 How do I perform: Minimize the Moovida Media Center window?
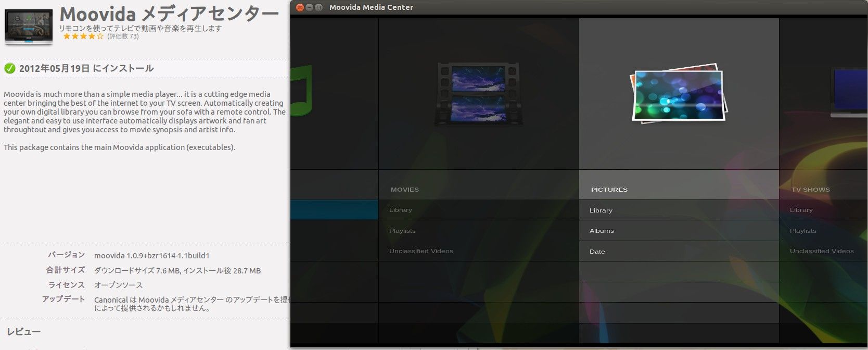tap(309, 7)
